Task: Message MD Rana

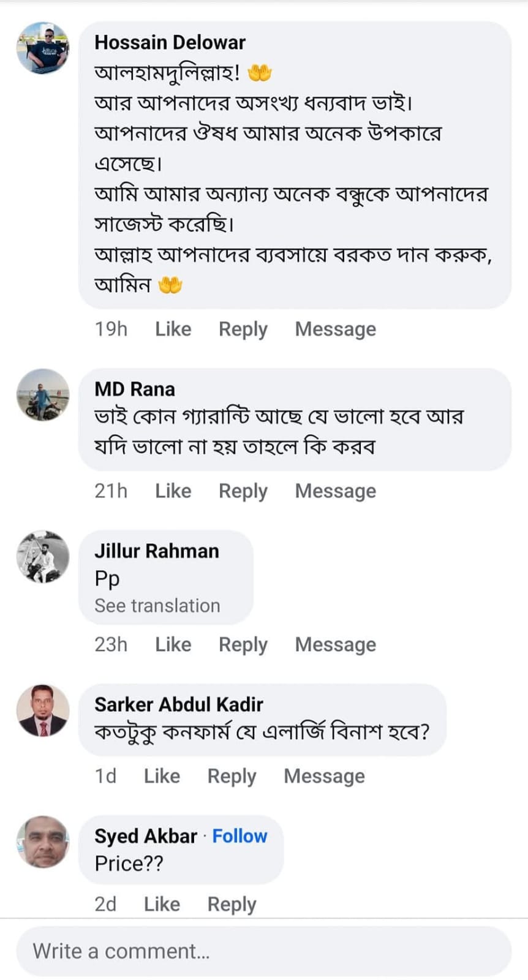Action: click(335, 491)
